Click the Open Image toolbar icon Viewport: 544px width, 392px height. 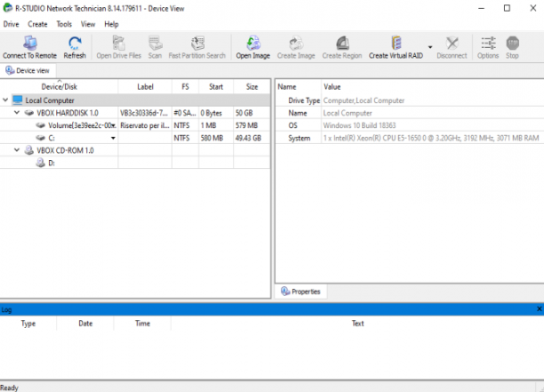tap(253, 43)
